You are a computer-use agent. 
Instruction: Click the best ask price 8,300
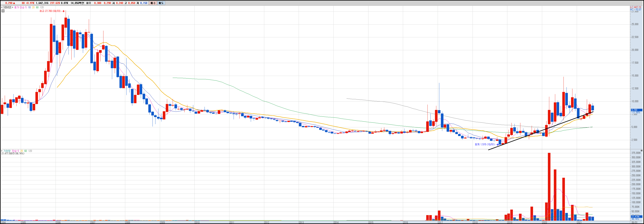point(98,3)
